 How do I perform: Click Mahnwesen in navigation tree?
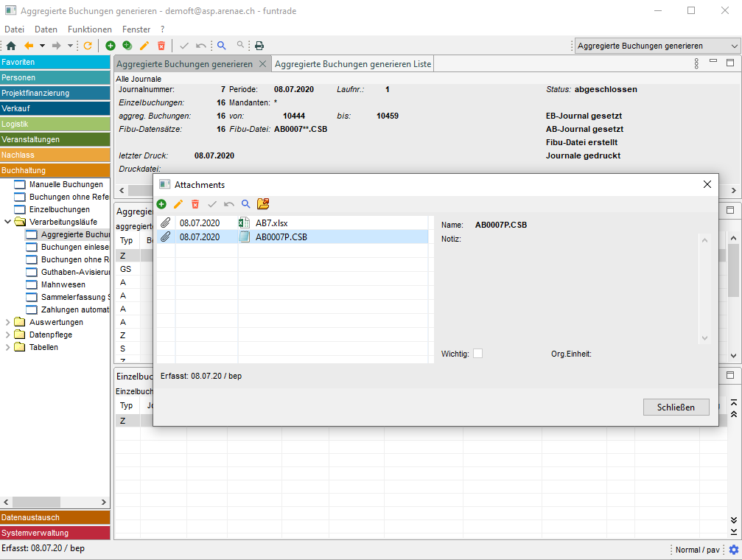pyautogui.click(x=63, y=284)
